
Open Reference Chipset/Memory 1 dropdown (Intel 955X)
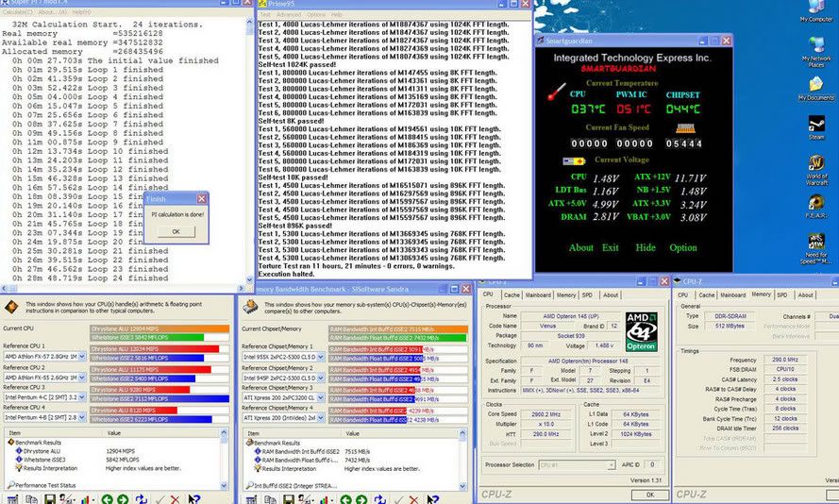321,357
